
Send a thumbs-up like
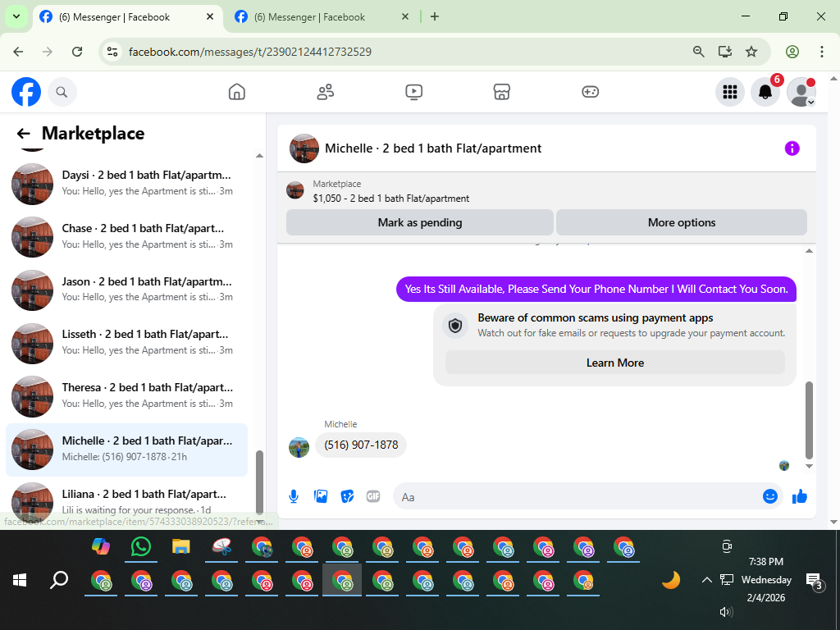click(x=800, y=496)
